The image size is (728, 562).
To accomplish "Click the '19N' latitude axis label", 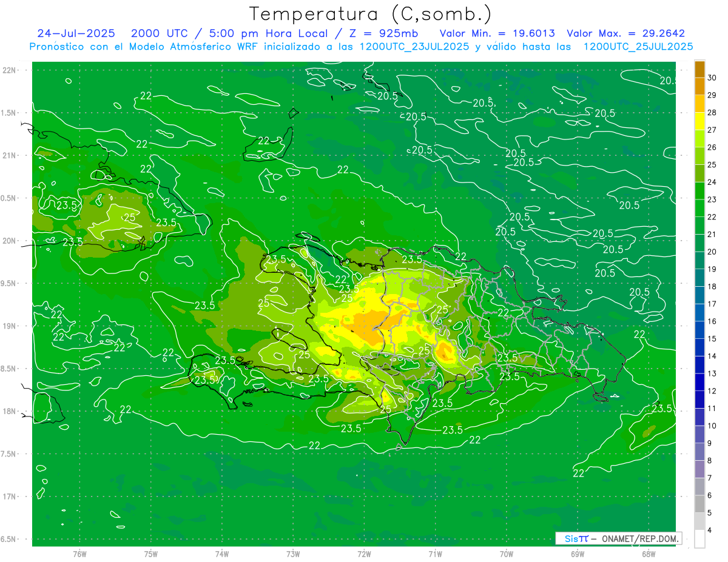I will pyautogui.click(x=10, y=326).
